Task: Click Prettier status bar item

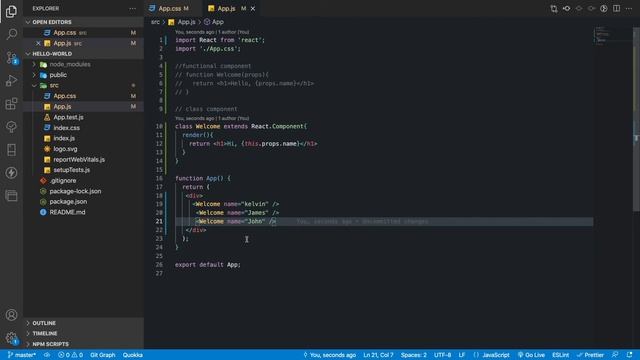Action: coord(590,355)
